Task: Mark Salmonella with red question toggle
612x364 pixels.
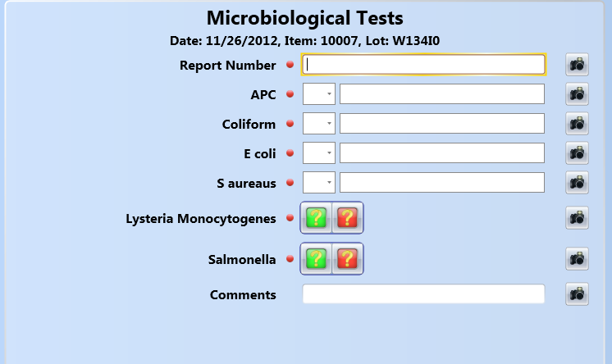Action: click(347, 259)
